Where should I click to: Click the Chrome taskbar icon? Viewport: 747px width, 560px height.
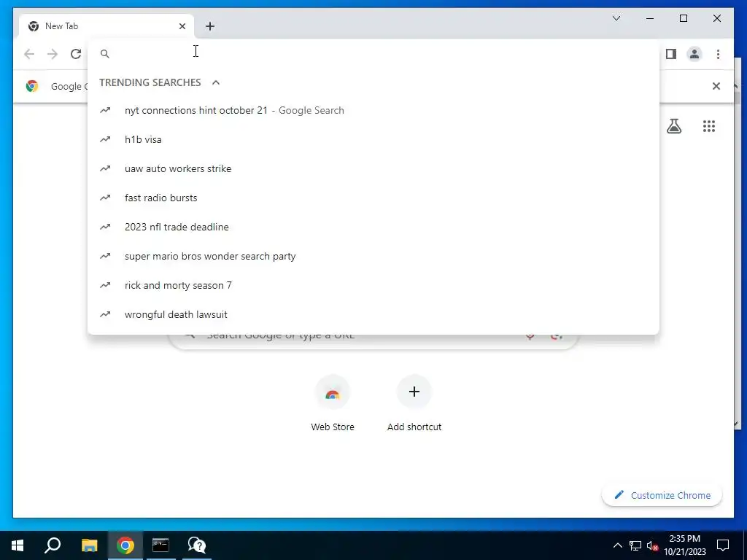tap(125, 545)
